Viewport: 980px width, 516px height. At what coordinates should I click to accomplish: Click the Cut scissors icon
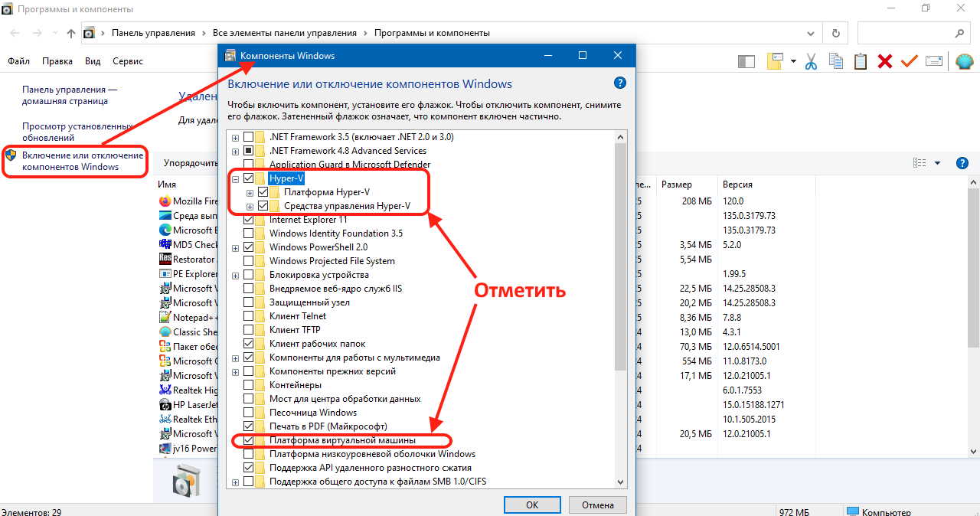[811, 61]
